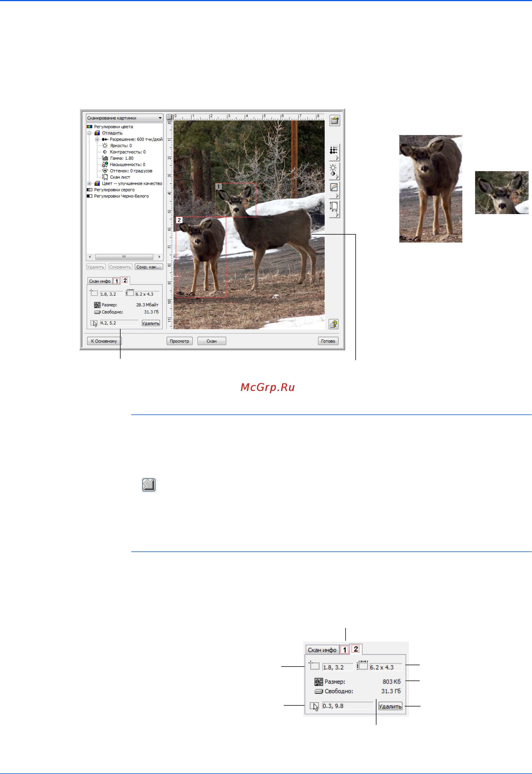Select the Насыщенность: 0 setting
The image size is (532, 774).
point(127,165)
